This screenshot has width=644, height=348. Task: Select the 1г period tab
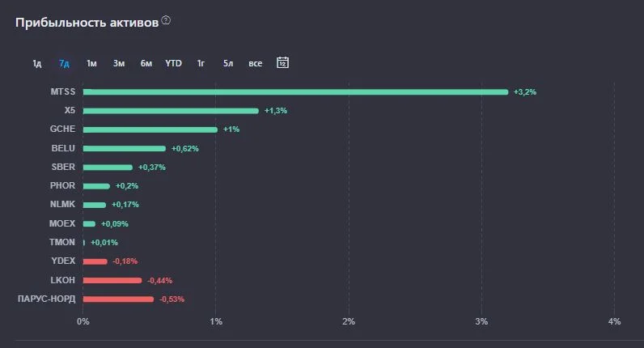pos(201,63)
